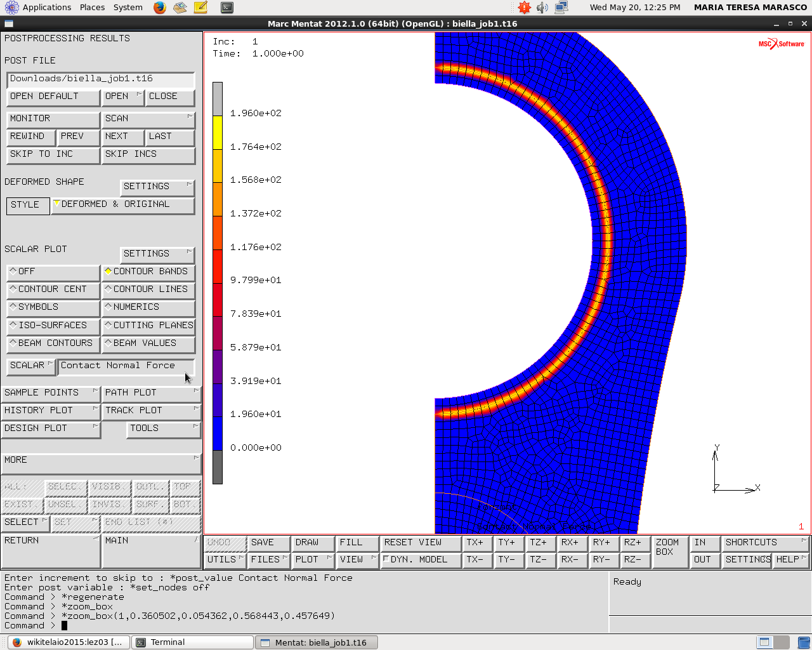The height and width of the screenshot is (650, 812).
Task: Open the notes editor icon in top panel
Action: click(200, 8)
